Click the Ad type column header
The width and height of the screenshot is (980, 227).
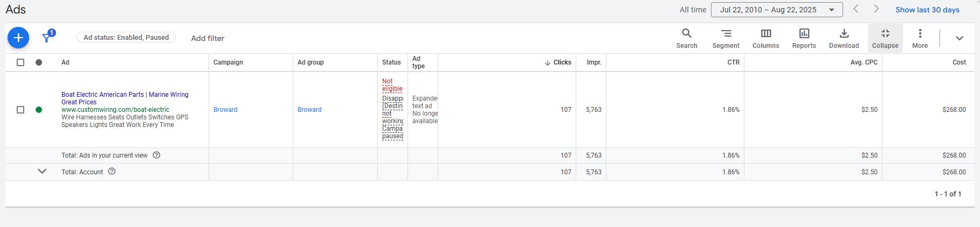tap(418, 62)
